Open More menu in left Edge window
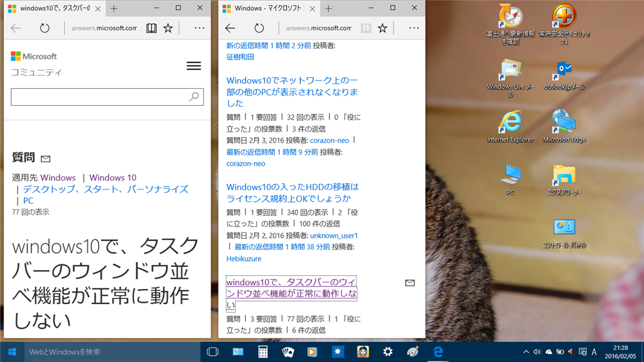This screenshot has height=362, width=644. 199,28
